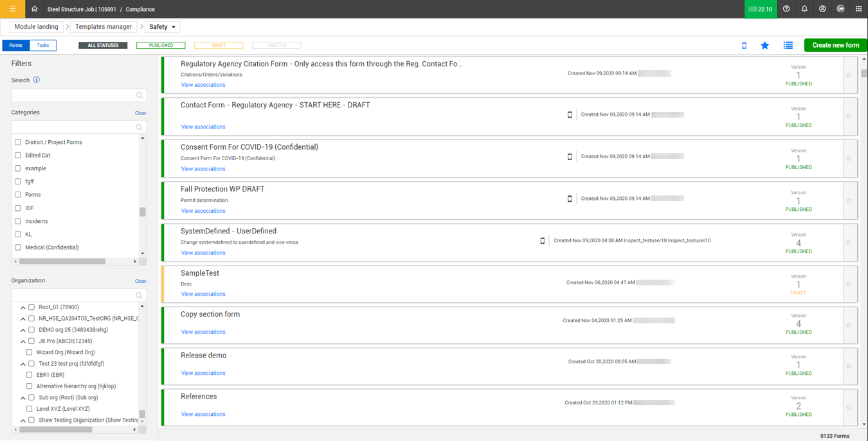868x441 pixels.
Task: Switch to the list view icon
Action: 788,46
